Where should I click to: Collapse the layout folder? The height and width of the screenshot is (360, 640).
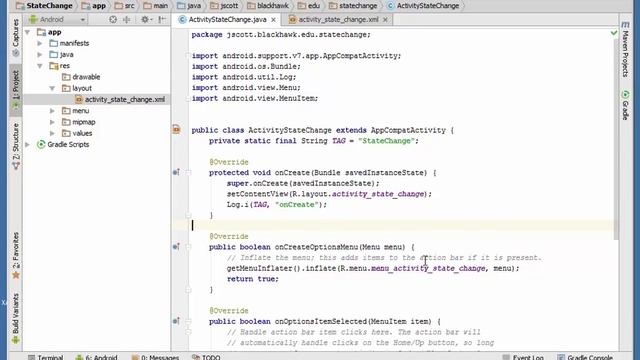point(52,88)
